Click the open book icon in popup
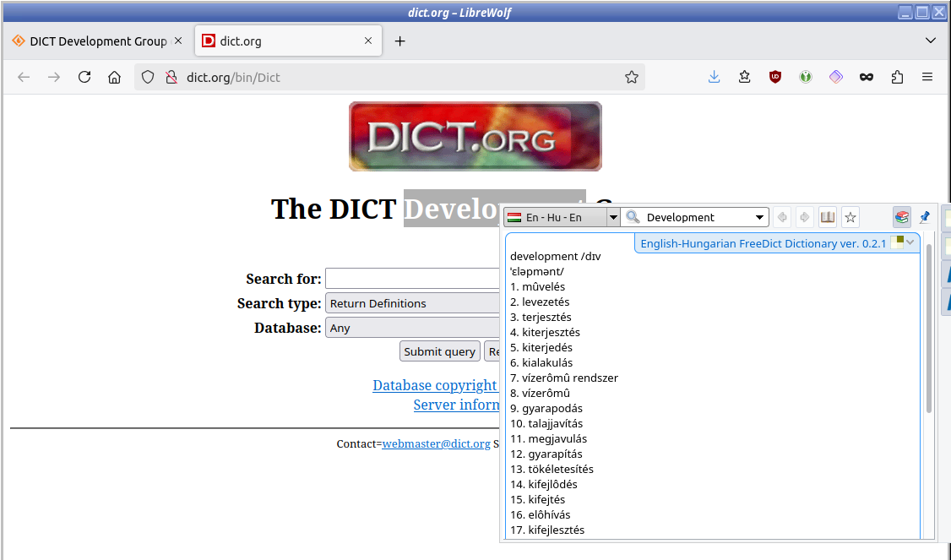Screen dimensions: 951x560 (828, 217)
